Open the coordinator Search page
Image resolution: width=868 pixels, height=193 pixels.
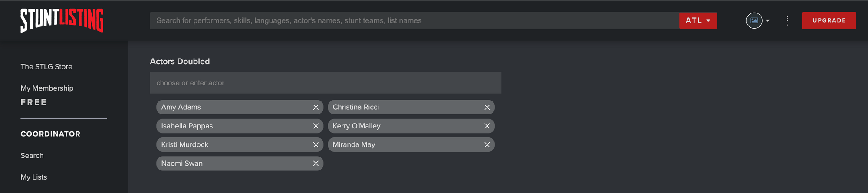pos(32,155)
